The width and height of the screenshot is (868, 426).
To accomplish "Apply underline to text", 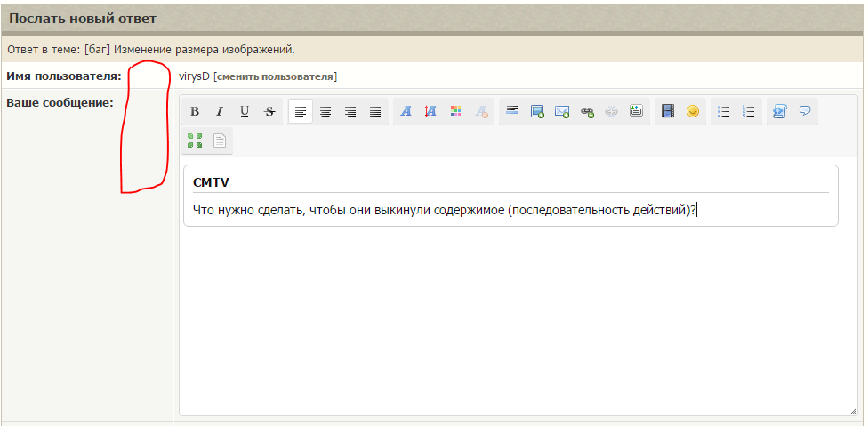I will pos(245,112).
